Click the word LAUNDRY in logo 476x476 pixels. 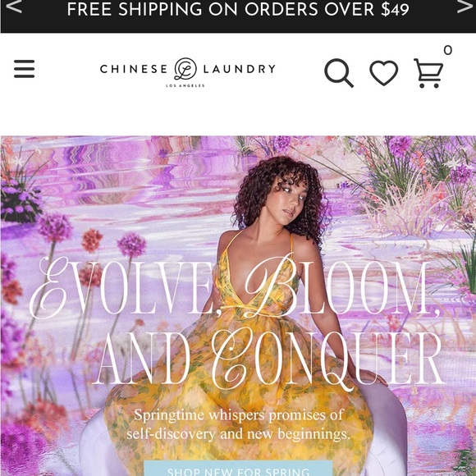click(x=239, y=69)
